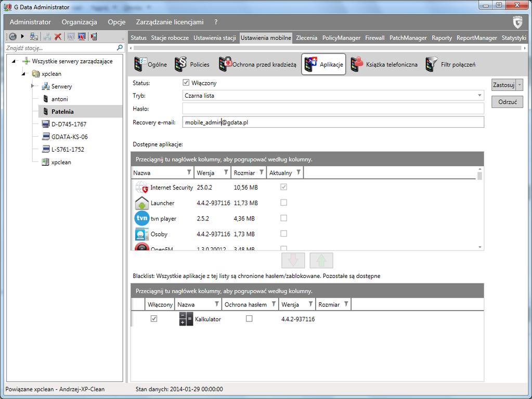Click the magnifier search icon
Image resolution: width=532 pixels, height=399 pixels.
pos(120,48)
